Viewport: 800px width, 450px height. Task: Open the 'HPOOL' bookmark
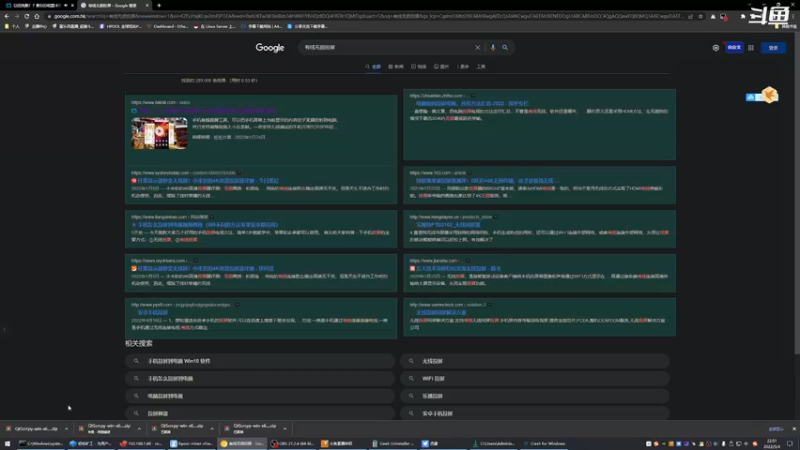(120, 26)
